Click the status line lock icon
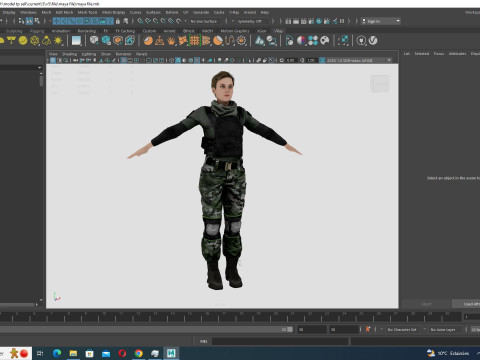Screen dimensions: 480x360 [118, 21]
